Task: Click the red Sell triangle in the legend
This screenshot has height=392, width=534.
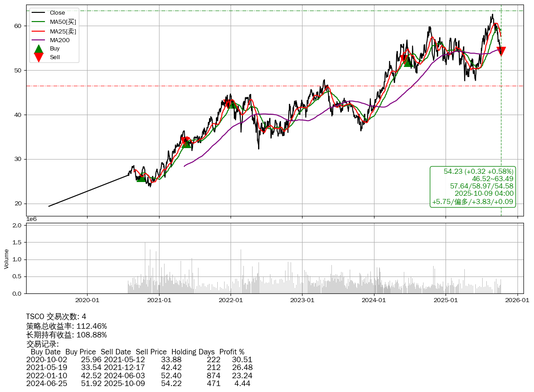Action: [x=39, y=57]
